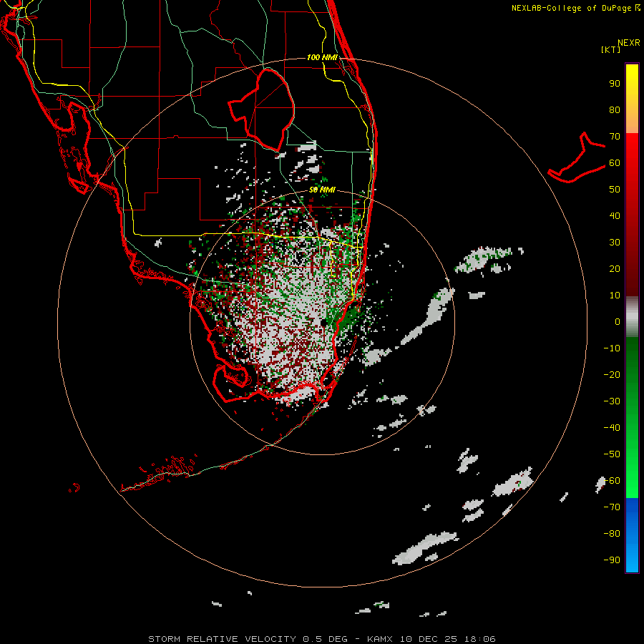Click the -20 value on velocity scale
The image size is (644, 644).
click(612, 374)
